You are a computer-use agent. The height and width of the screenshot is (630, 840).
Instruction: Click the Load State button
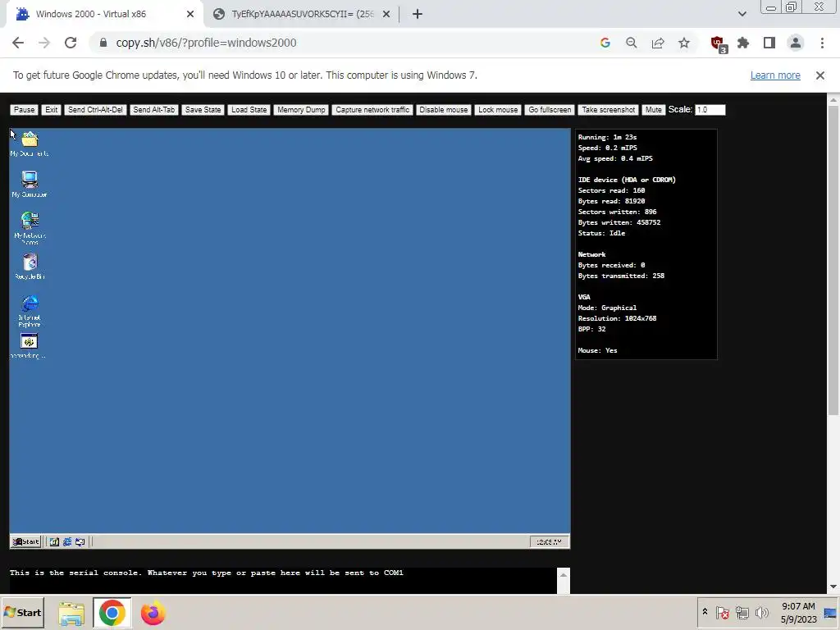249,110
